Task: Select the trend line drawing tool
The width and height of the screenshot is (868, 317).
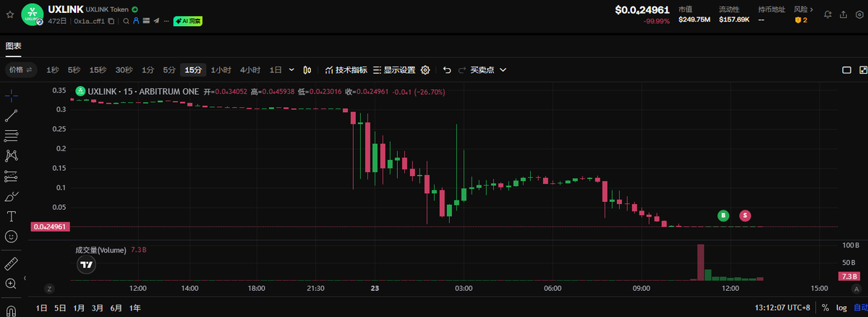Action: click(11, 116)
